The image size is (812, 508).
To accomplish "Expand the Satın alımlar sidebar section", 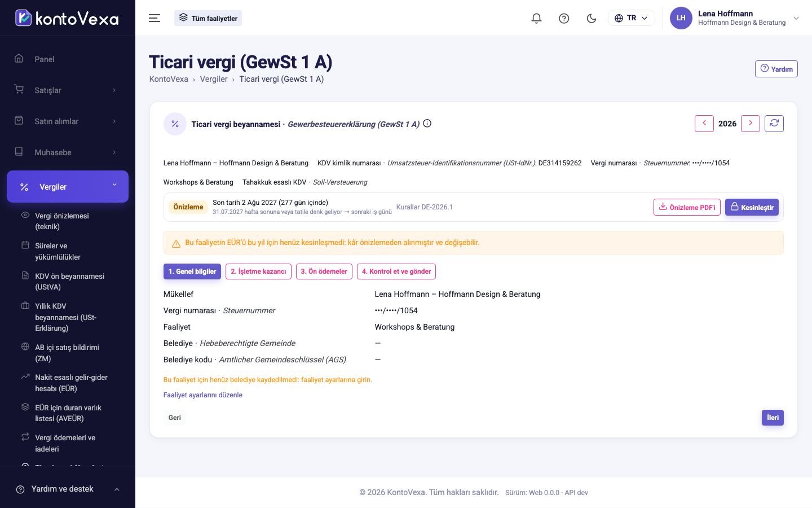I will pos(68,121).
